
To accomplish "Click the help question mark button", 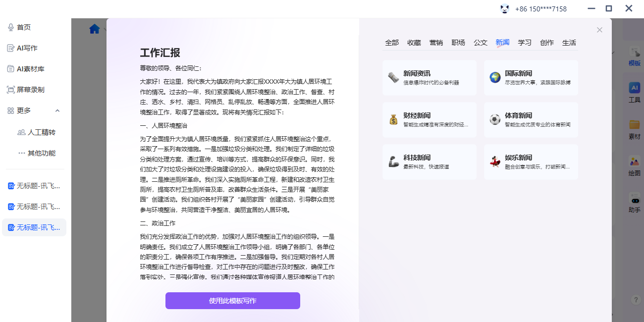I will (636, 300).
